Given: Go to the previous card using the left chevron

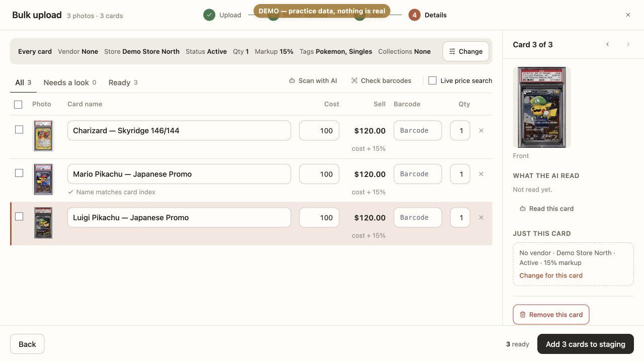Looking at the screenshot, I should [x=607, y=44].
